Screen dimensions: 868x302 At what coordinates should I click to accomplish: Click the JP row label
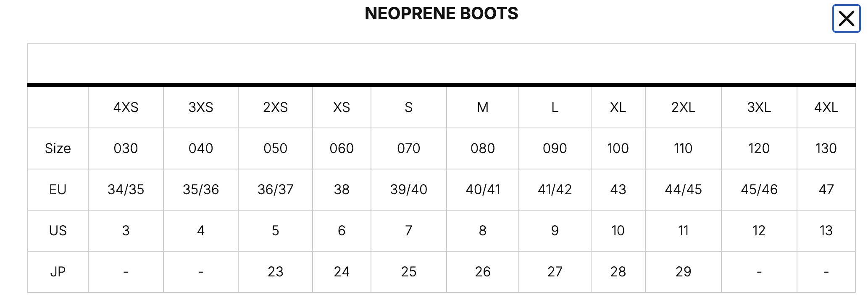[58, 272]
